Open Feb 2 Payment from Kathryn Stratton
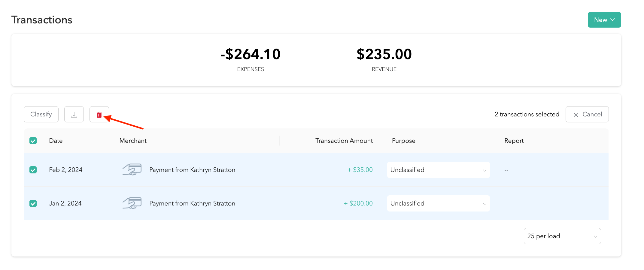Screen dimensions: 644x270 [192, 170]
